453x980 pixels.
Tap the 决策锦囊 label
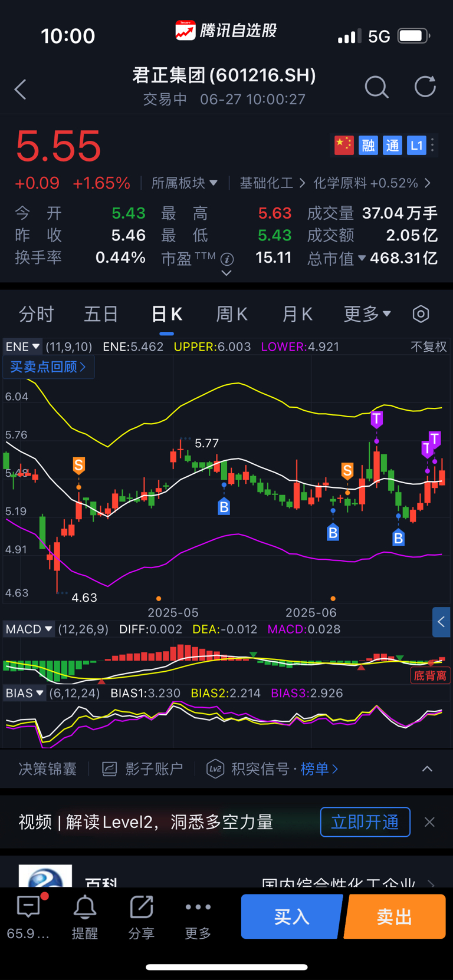(48, 769)
